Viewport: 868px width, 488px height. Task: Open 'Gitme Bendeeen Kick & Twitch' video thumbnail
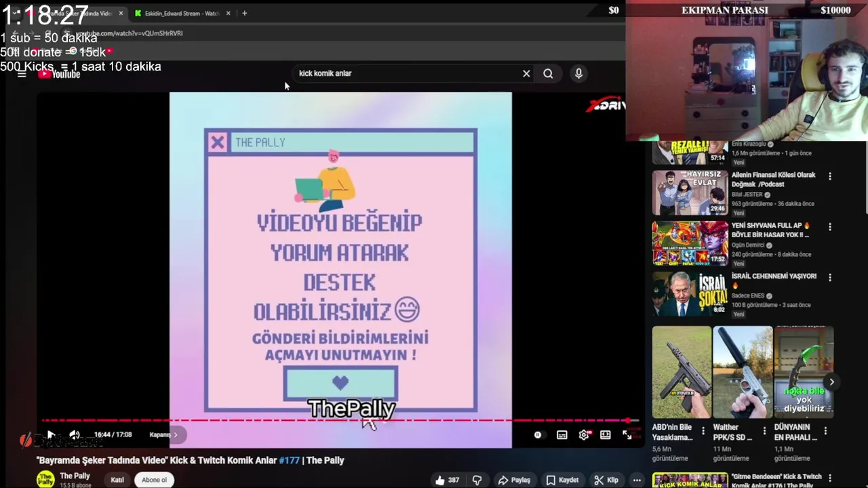tap(690, 481)
